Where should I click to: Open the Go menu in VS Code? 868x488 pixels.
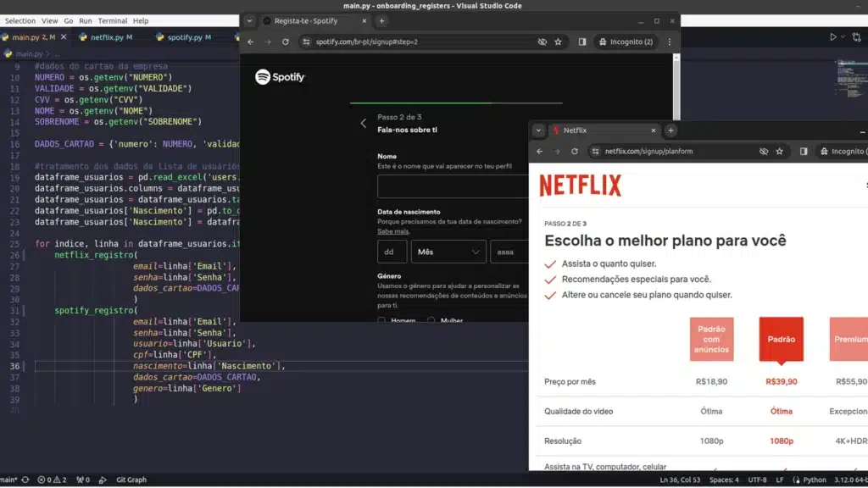tap(68, 21)
